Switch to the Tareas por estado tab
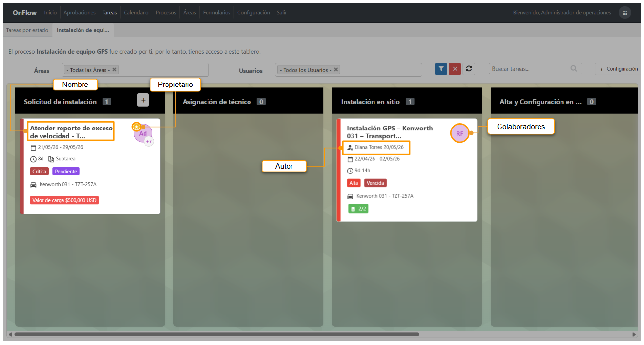 coord(27,30)
